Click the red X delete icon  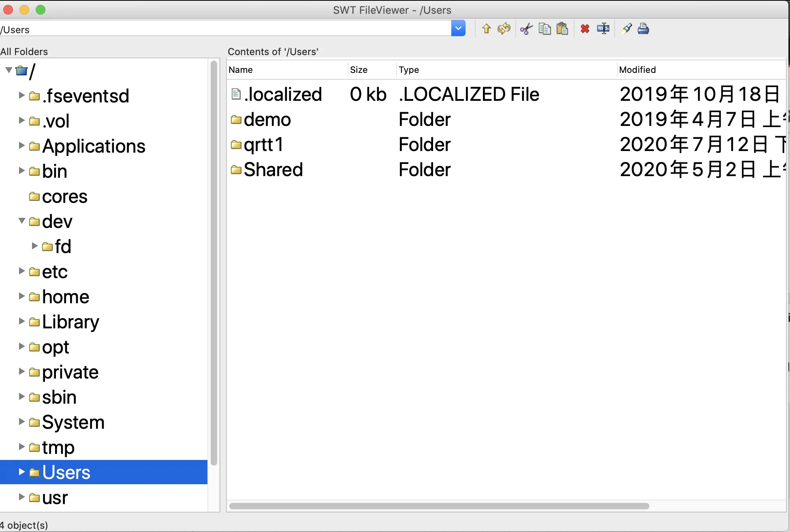585,29
